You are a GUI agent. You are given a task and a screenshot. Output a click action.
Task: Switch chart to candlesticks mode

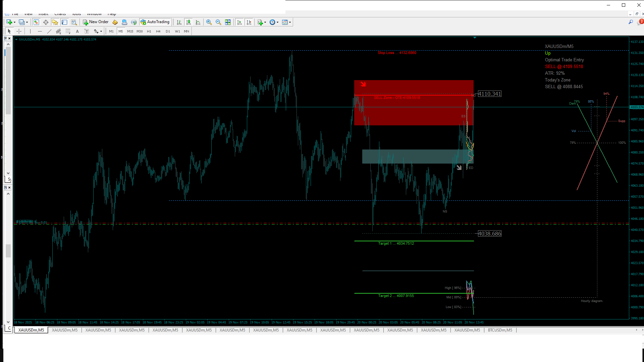(189, 22)
